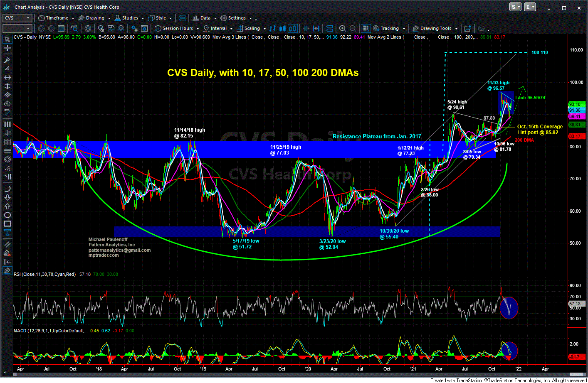The width and height of the screenshot is (588, 383).
Task: Select the pointer arrow drawing tool
Action: click(7, 39)
